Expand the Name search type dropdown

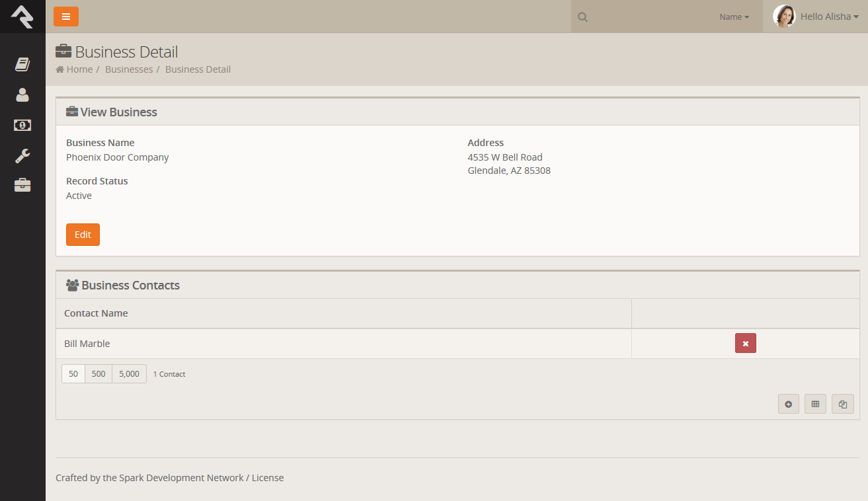pos(734,17)
